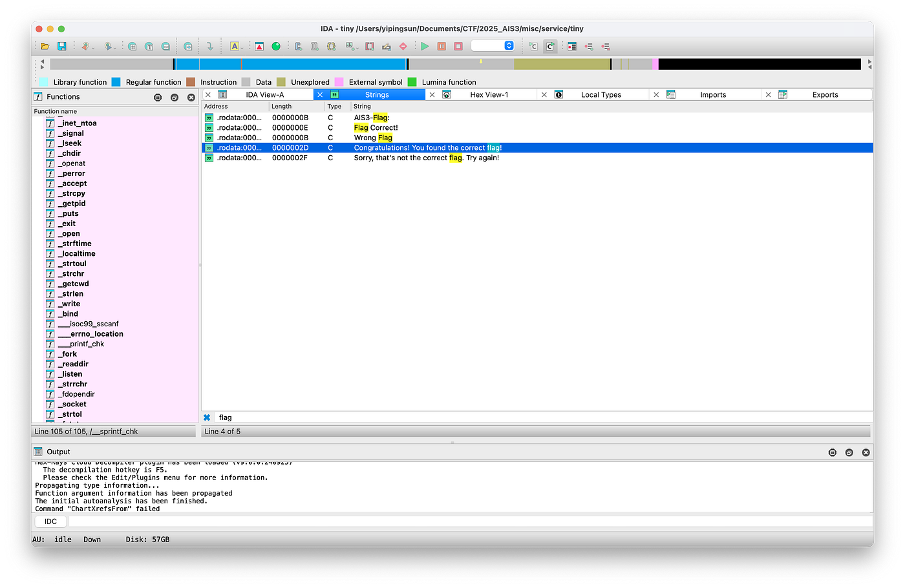Viewport: 905px width, 588px height.
Task: Close the Output panel with X button
Action: pyautogui.click(x=866, y=452)
